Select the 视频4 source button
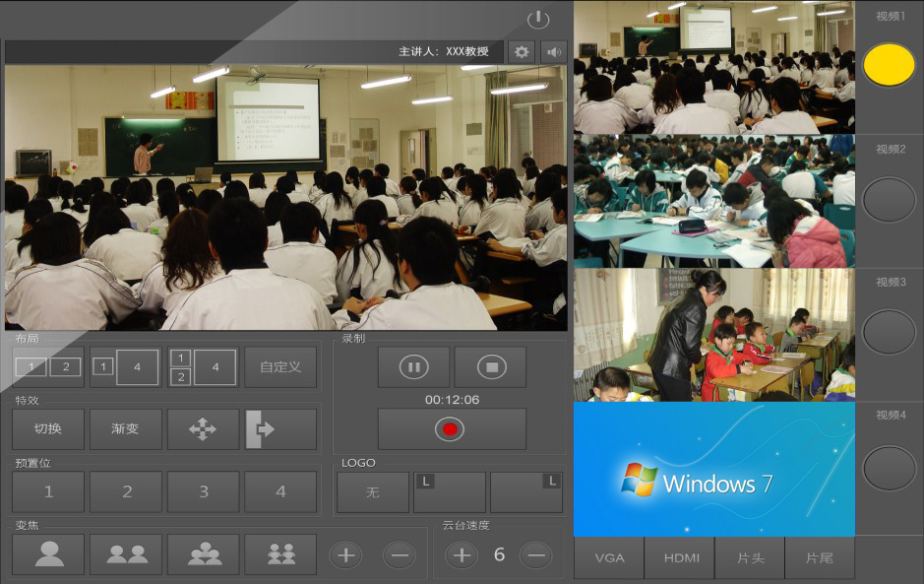Viewport: 924px width, 584px height. coord(889,466)
